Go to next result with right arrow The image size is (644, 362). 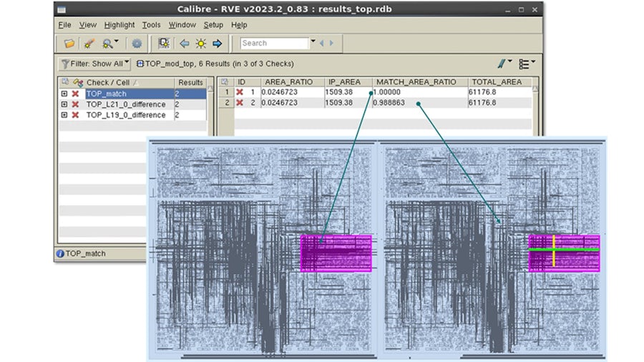[217, 43]
